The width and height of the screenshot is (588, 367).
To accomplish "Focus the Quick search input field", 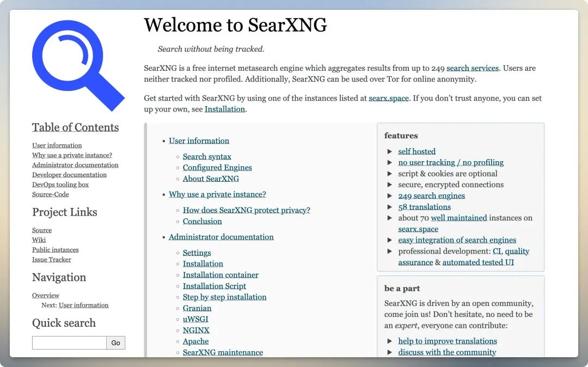I will click(x=69, y=342).
